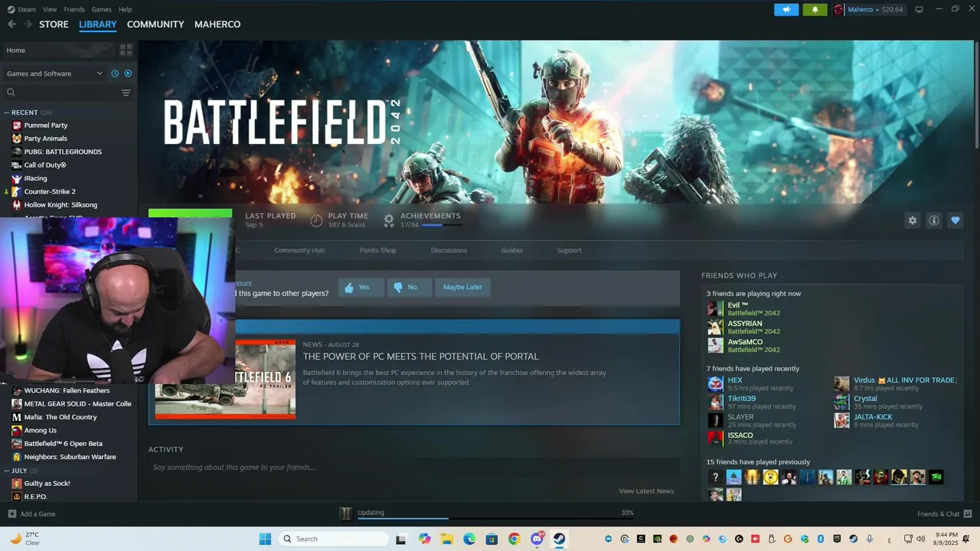Click the Add a Game plus button
Viewport: 980px width, 551px height.
point(11,514)
